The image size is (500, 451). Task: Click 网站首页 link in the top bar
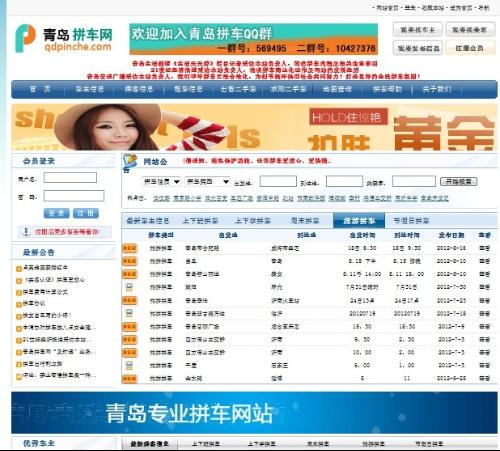[387, 8]
